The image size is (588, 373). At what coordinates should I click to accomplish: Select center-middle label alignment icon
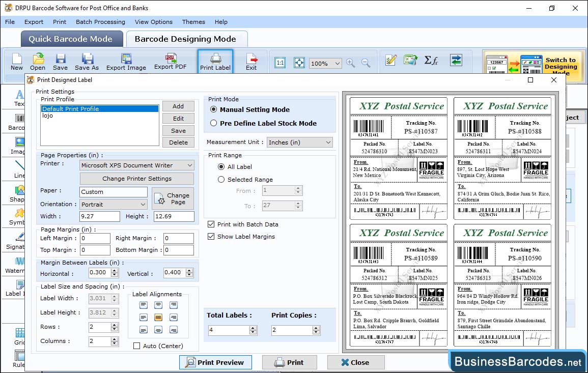[158, 318]
